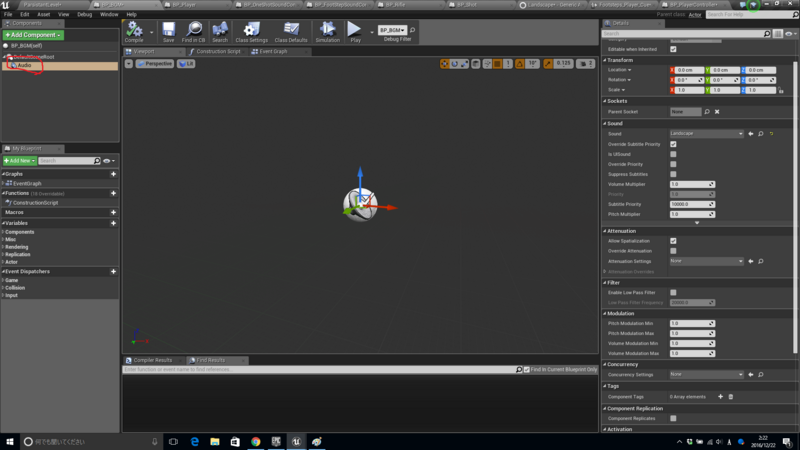Enable Override Priority checkbox

tap(673, 164)
